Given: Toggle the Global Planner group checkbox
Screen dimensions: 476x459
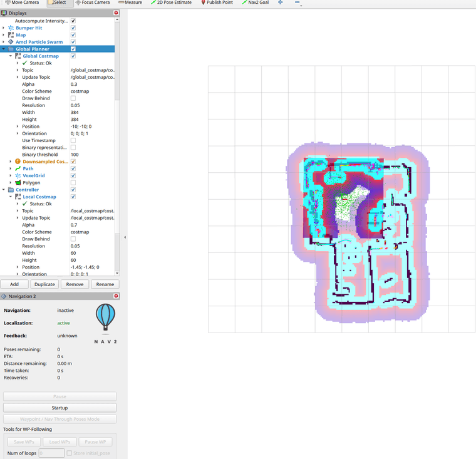Looking at the screenshot, I should 73,49.
